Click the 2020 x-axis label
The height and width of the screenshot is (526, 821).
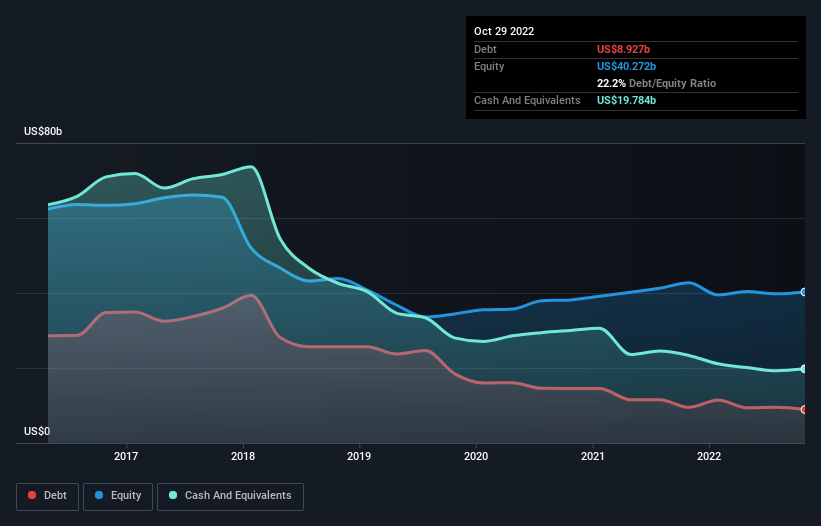tap(476, 456)
